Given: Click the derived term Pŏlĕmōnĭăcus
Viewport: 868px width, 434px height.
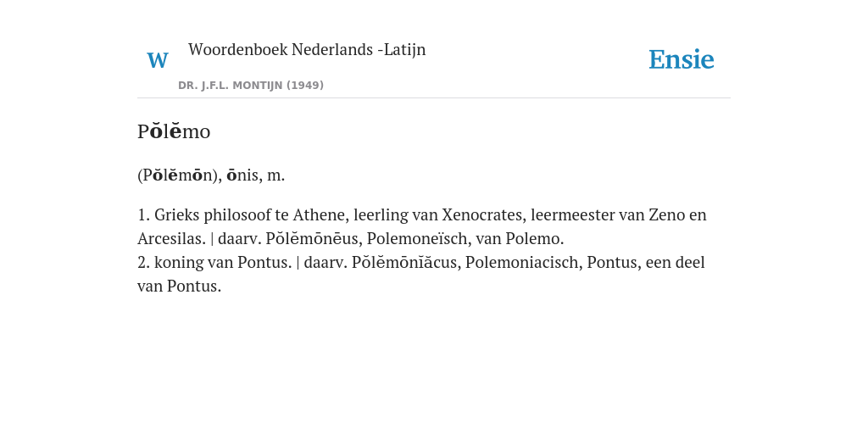Looking at the screenshot, I should (x=406, y=262).
